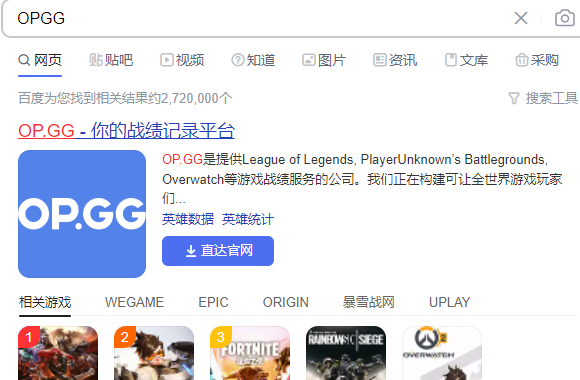Open the 图片 tab
Viewport: 580px width, 380px height.
324,60
